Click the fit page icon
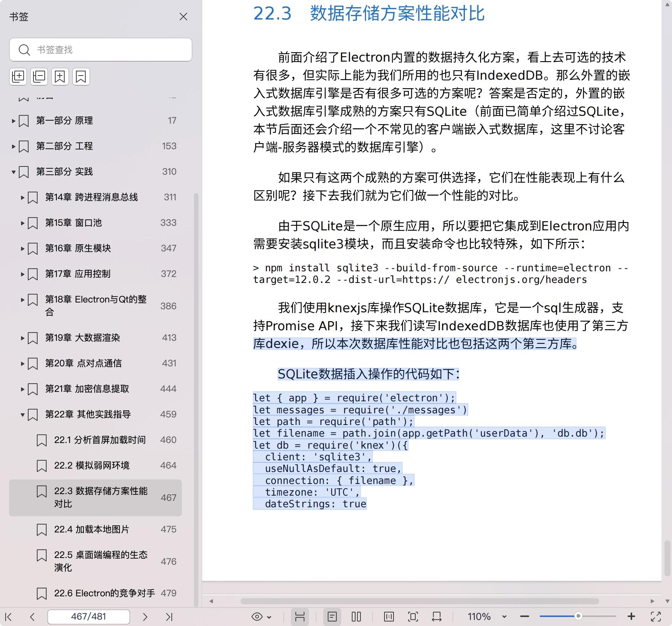The image size is (672, 626). (x=413, y=617)
